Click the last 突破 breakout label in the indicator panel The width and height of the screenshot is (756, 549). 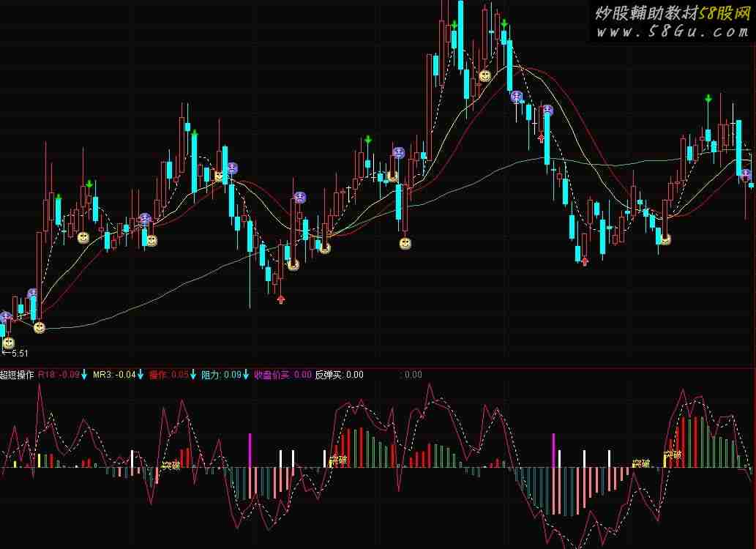coord(673,455)
